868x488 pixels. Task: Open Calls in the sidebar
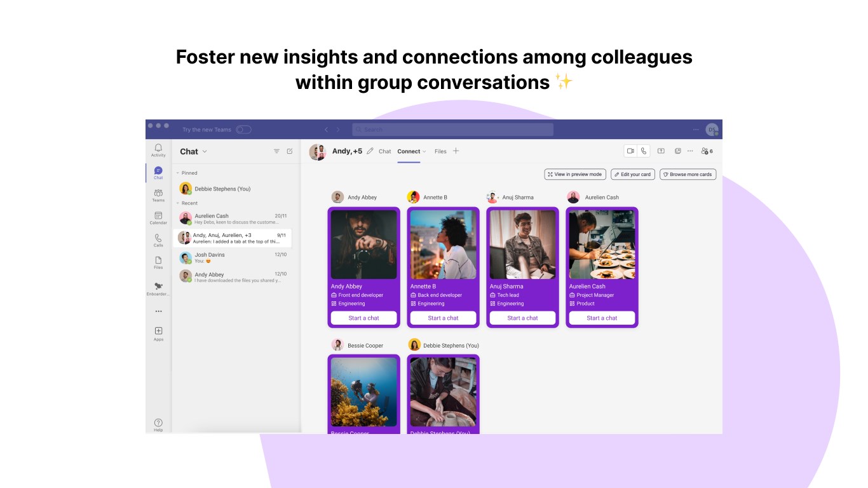click(158, 240)
